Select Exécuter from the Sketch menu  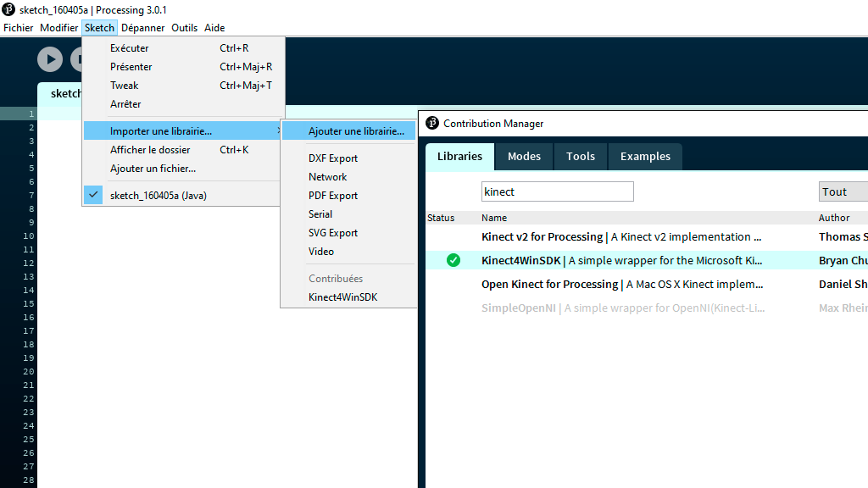point(130,48)
